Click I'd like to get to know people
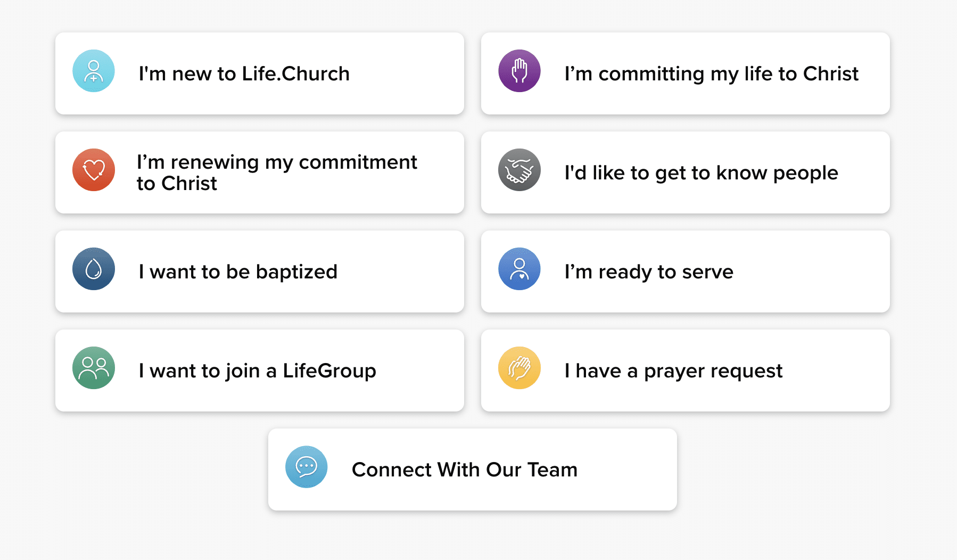This screenshot has width=957, height=560. click(686, 172)
